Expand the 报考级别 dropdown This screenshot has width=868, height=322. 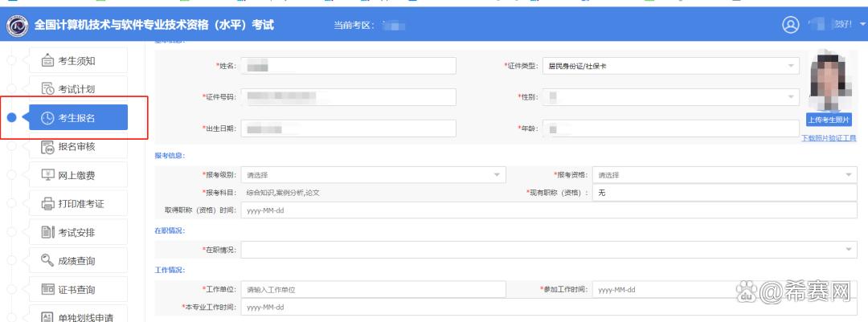pyautogui.click(x=373, y=174)
